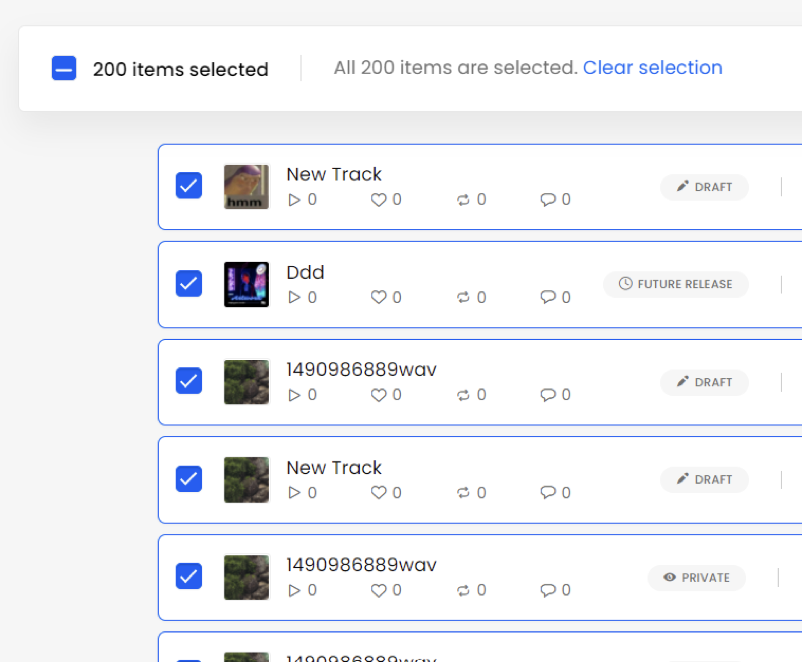
Task: Click the select-all checkbox in the selection bar
Action: [64, 68]
